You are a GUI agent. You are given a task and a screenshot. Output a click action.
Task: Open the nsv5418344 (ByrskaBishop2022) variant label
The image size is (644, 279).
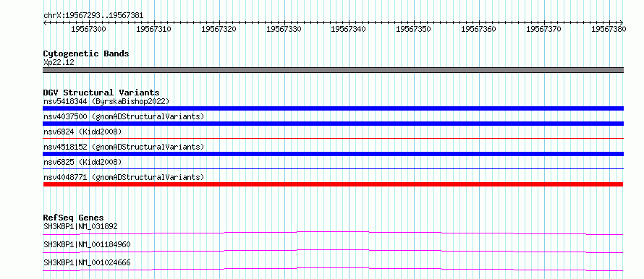coord(106,101)
